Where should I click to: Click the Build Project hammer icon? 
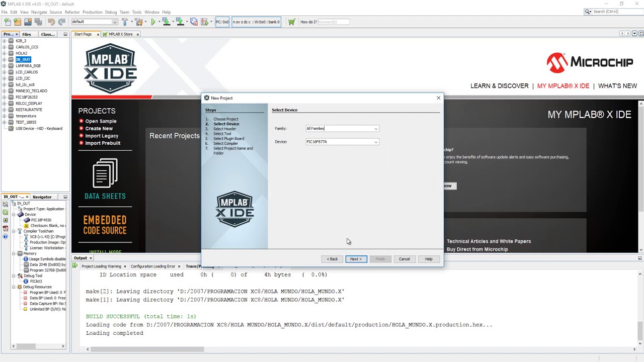point(125,22)
